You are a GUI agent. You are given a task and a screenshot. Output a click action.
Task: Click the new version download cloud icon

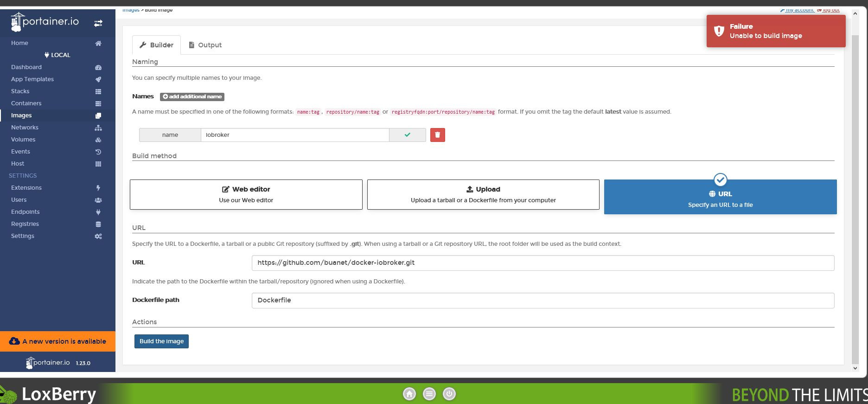point(14,341)
